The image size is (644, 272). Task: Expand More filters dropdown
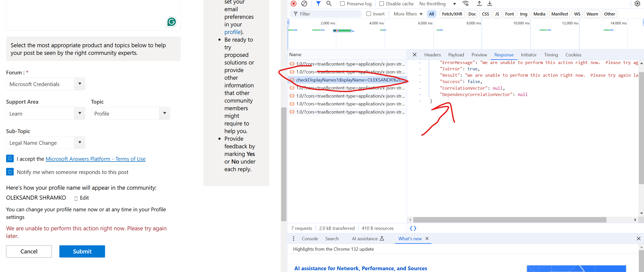click(x=408, y=14)
